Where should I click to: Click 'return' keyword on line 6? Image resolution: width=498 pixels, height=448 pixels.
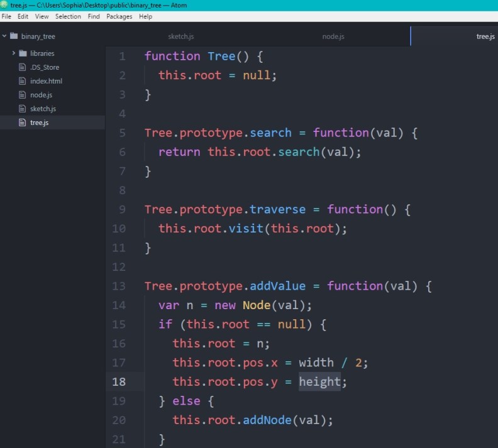pyautogui.click(x=179, y=152)
